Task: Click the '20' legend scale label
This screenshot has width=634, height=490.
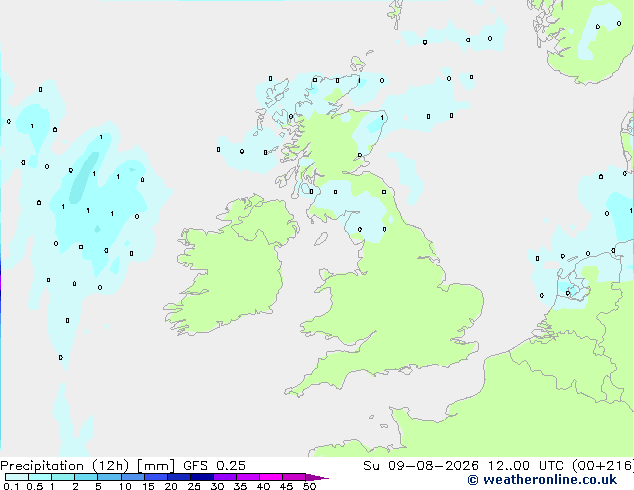Action: [x=171, y=486]
